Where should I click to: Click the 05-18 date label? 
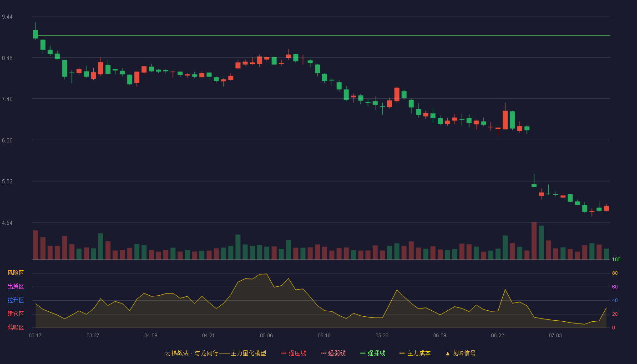tap(324, 335)
